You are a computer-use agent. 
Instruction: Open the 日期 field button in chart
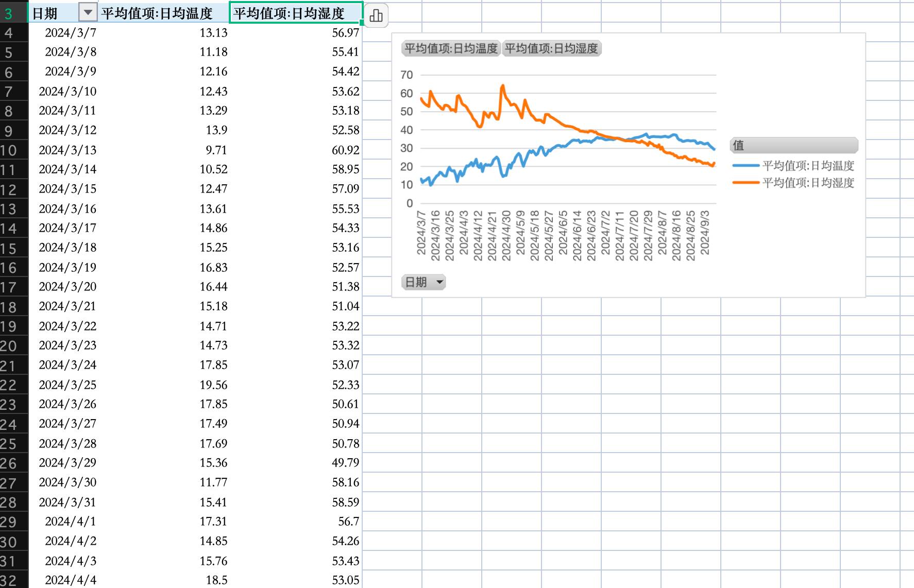pos(424,282)
